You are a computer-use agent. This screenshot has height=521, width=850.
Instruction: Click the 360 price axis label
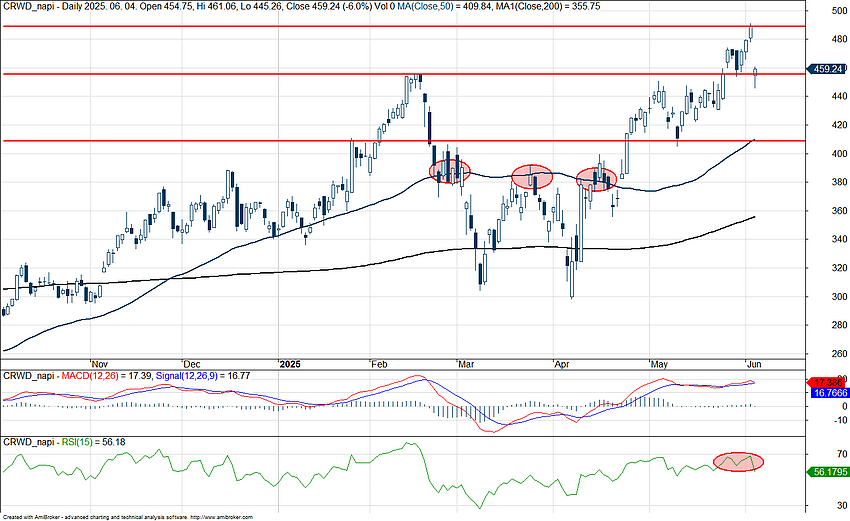click(x=840, y=211)
